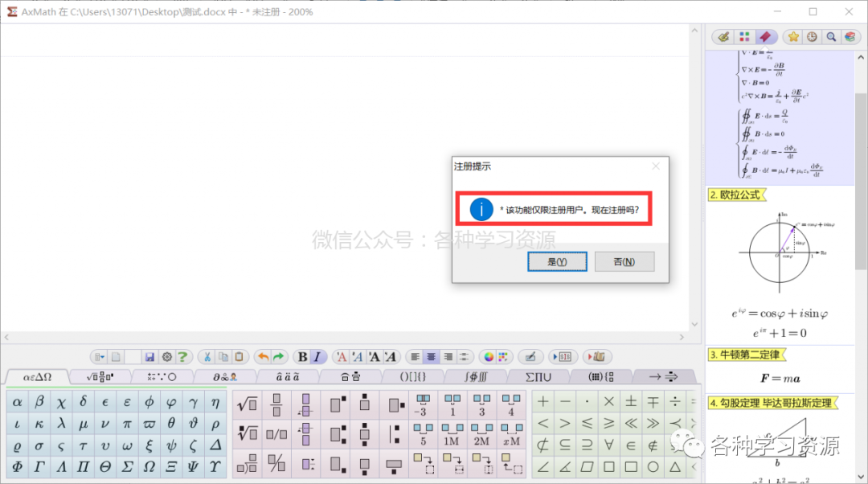868x484 pixels.
Task: Toggle bold B formatting
Action: click(302, 357)
